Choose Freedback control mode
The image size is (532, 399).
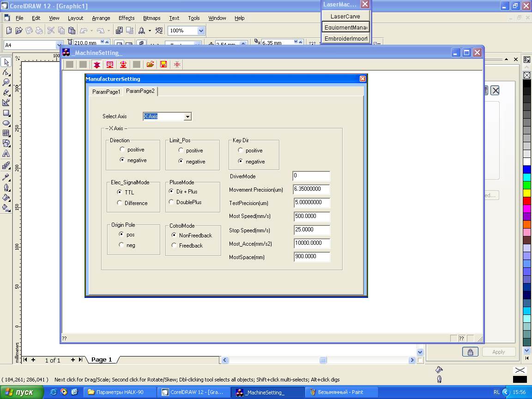pyautogui.click(x=174, y=245)
